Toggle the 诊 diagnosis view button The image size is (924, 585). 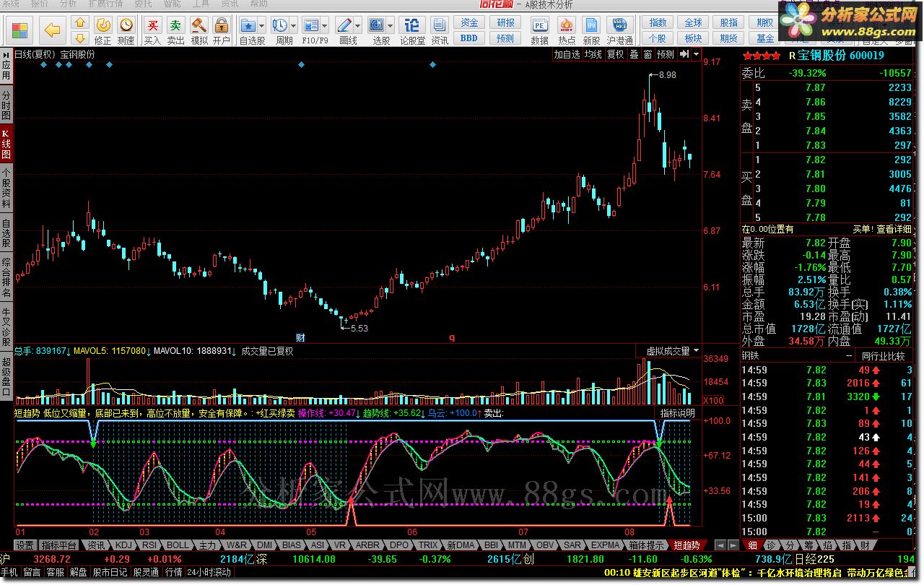[x=771, y=545]
